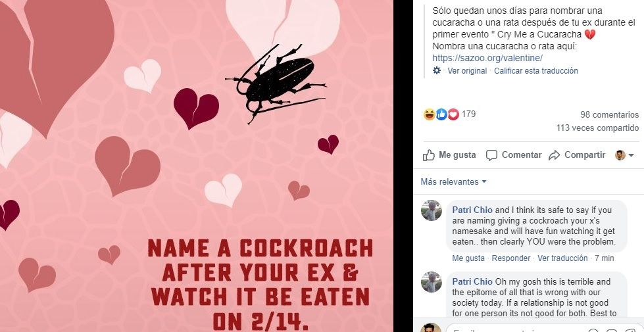Click the Comentar speech bubble icon
The height and width of the screenshot is (332, 644).
click(x=491, y=155)
